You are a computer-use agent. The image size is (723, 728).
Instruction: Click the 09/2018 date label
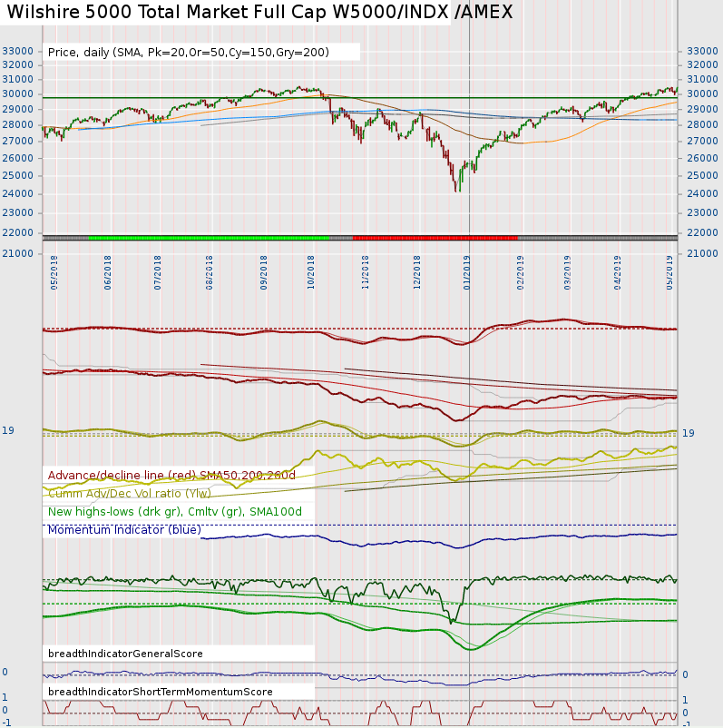[264, 272]
